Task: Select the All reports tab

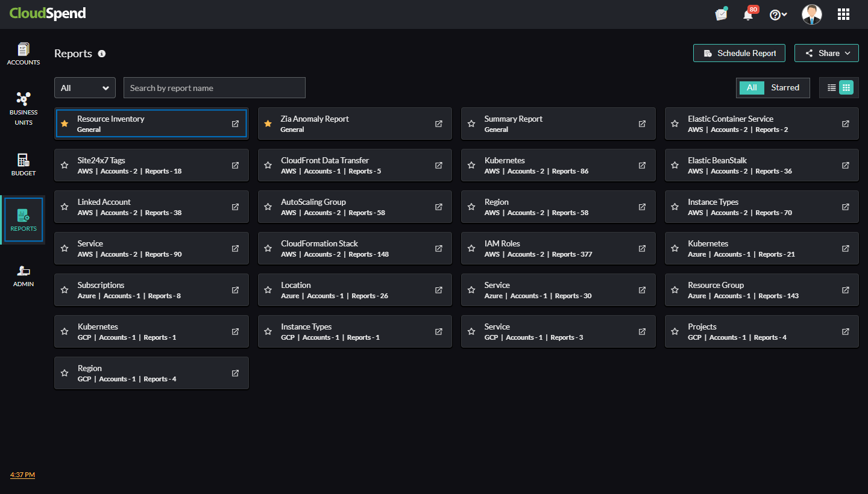Action: point(752,87)
